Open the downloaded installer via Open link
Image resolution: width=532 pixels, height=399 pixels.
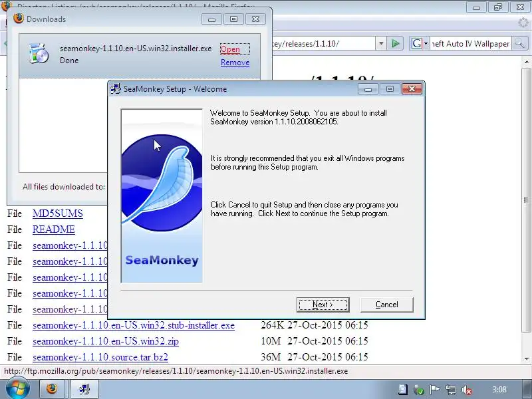tap(230, 49)
